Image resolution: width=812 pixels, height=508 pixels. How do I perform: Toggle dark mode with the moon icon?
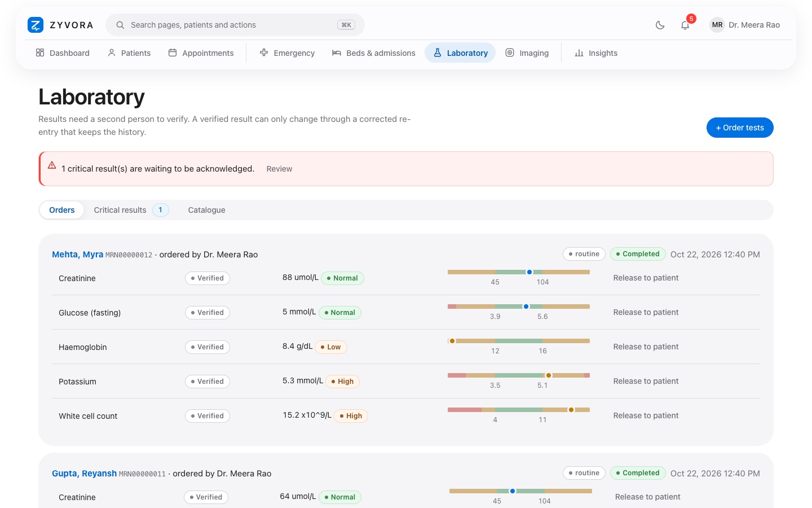click(x=660, y=25)
